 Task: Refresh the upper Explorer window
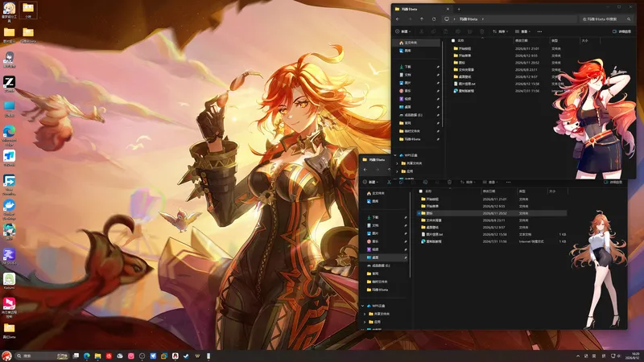pyautogui.click(x=434, y=19)
